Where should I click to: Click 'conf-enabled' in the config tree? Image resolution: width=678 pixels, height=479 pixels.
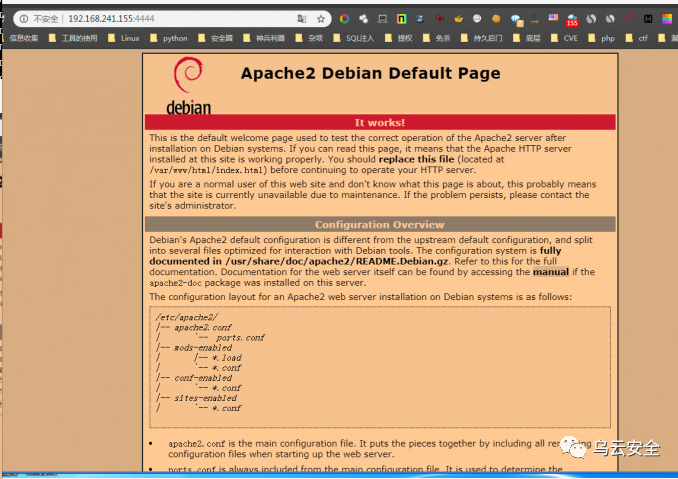pyautogui.click(x=203, y=378)
